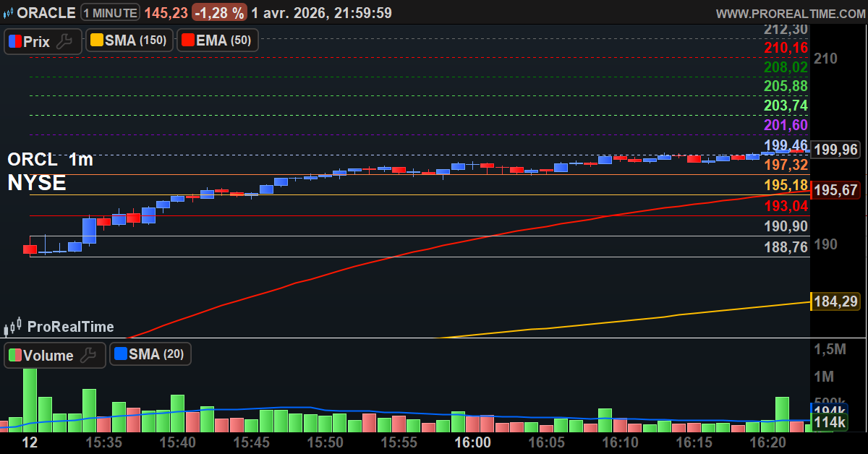Image resolution: width=868 pixels, height=454 pixels.
Task: Toggle the SMA (150) yellow visibility square
Action: [96, 40]
